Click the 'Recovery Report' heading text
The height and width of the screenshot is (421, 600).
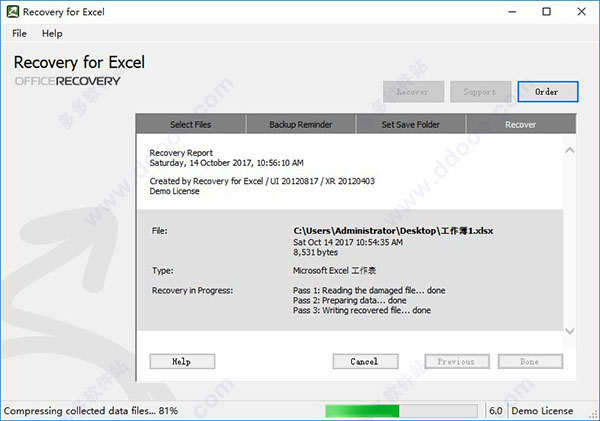coord(181,153)
